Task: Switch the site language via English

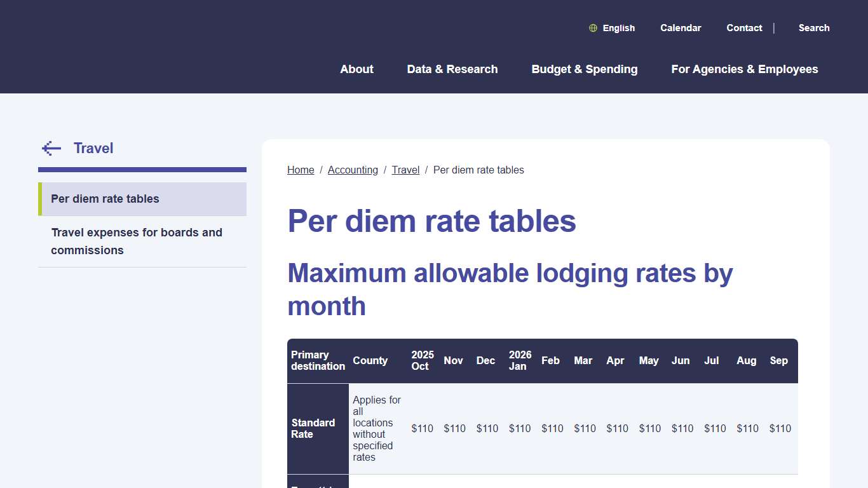Action: [618, 28]
